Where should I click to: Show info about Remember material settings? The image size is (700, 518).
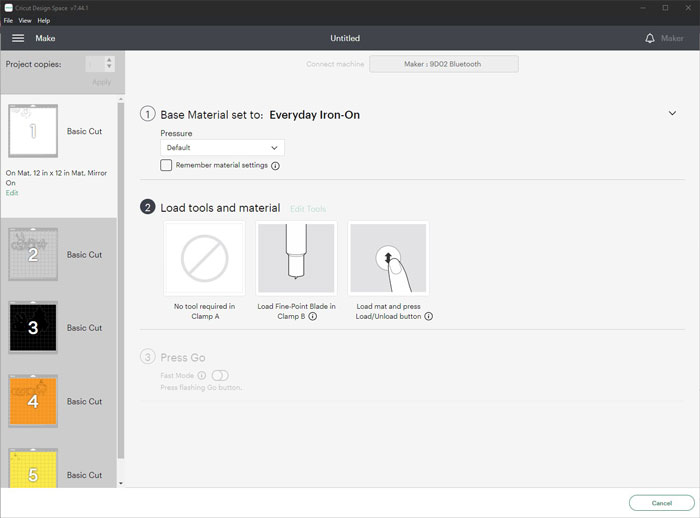[x=275, y=166]
